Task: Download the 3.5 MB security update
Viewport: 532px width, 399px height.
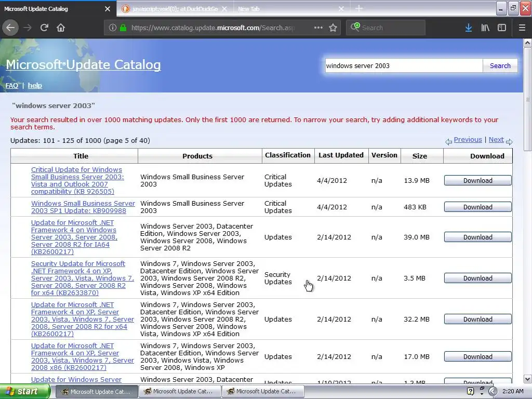Action: pos(478,278)
